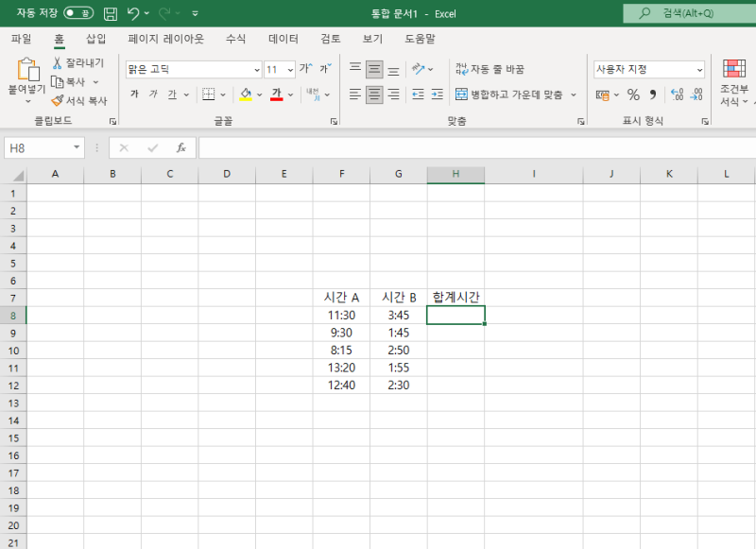Image resolution: width=756 pixels, height=549 pixels.
Task: Open the 보기 tab
Action: click(x=372, y=39)
